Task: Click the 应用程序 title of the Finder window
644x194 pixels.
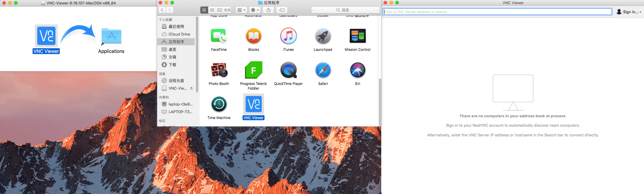Action: pos(272,3)
